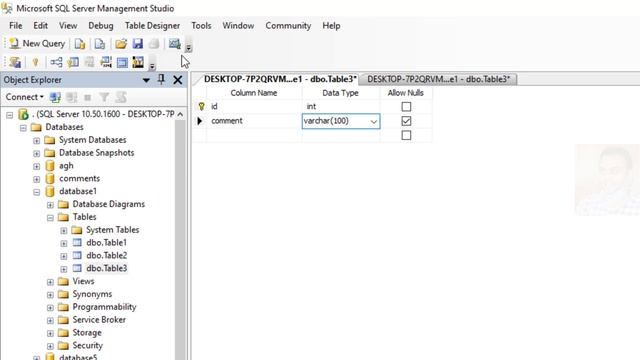Switch to the second dbo.Table3 tab

point(438,79)
